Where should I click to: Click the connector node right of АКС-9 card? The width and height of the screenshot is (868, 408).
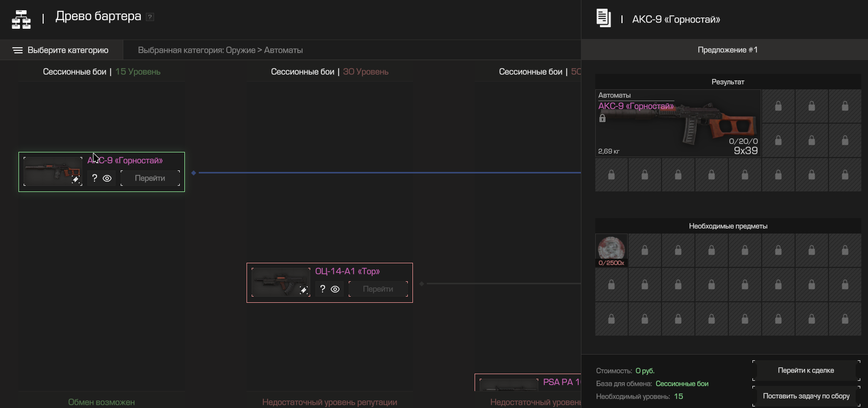[194, 173]
